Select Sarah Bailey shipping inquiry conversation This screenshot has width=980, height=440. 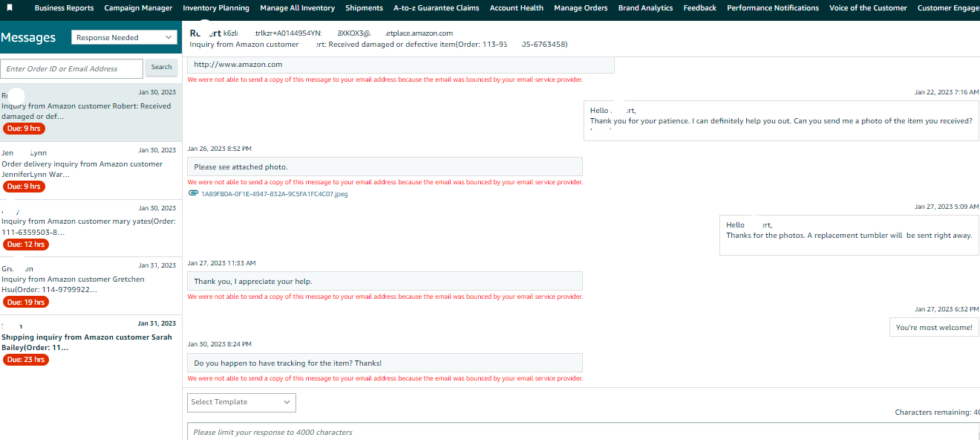pyautogui.click(x=91, y=344)
